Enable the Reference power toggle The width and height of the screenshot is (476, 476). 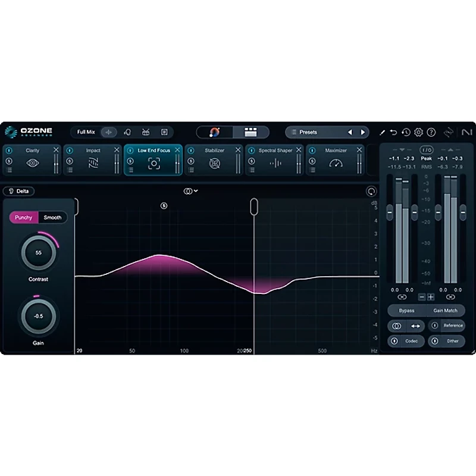tap(435, 325)
